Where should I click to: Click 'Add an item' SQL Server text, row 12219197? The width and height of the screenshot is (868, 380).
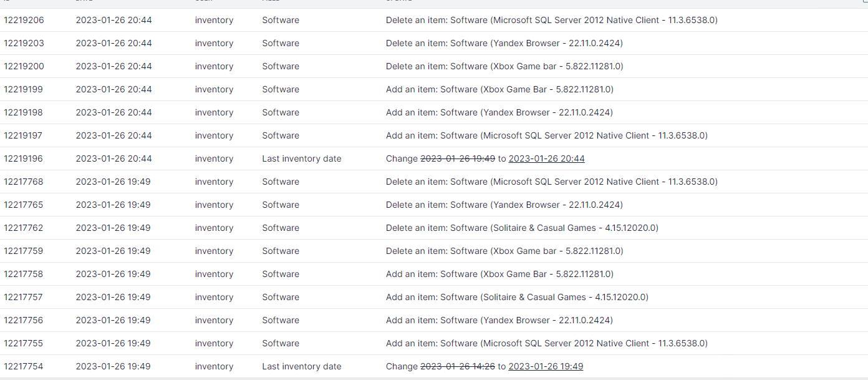[x=547, y=135]
